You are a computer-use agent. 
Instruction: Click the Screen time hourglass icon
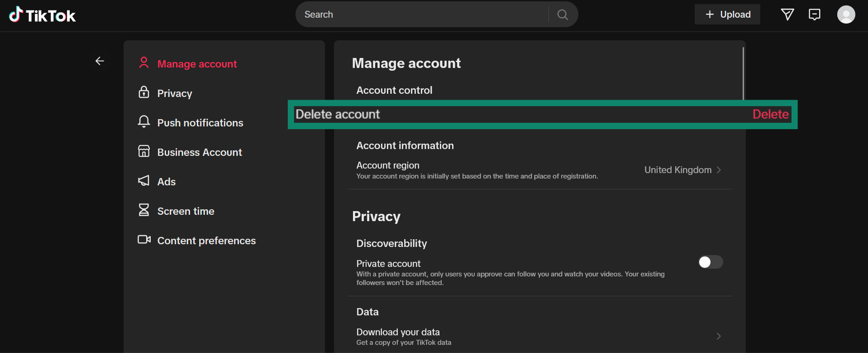coord(144,210)
